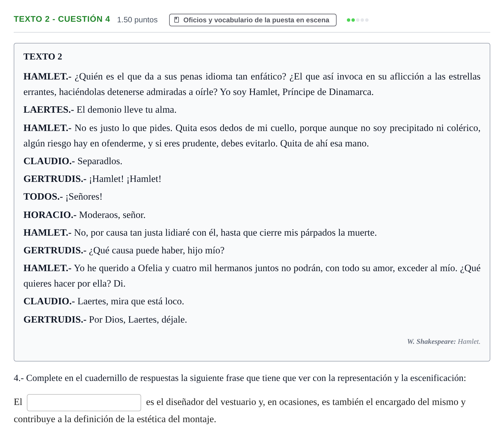Click the 'W. Shakespeare: Hamlet.' attribution

(x=444, y=341)
